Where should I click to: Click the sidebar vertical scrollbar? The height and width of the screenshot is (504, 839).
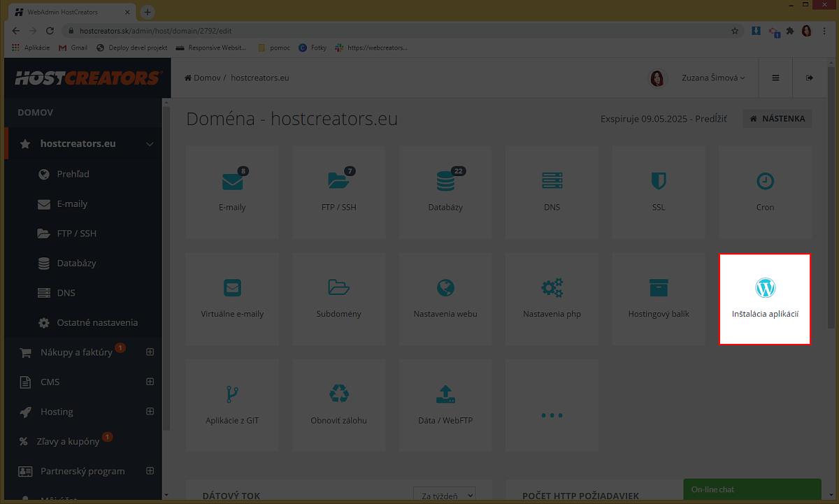pos(166,268)
